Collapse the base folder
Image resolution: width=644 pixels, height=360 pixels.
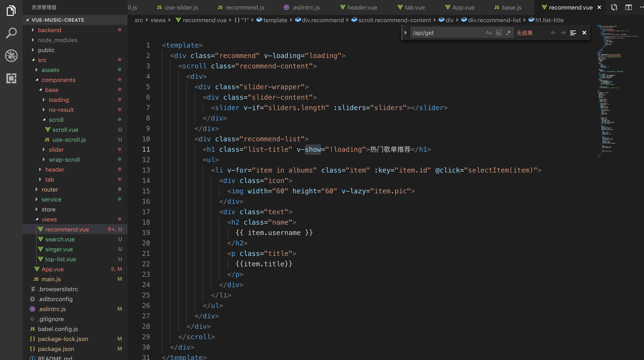[x=75, y=90]
